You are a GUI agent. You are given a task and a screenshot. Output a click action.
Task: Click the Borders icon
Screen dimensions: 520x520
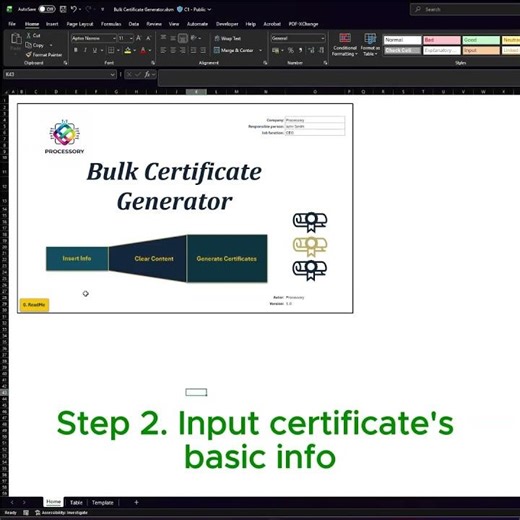[111, 50]
